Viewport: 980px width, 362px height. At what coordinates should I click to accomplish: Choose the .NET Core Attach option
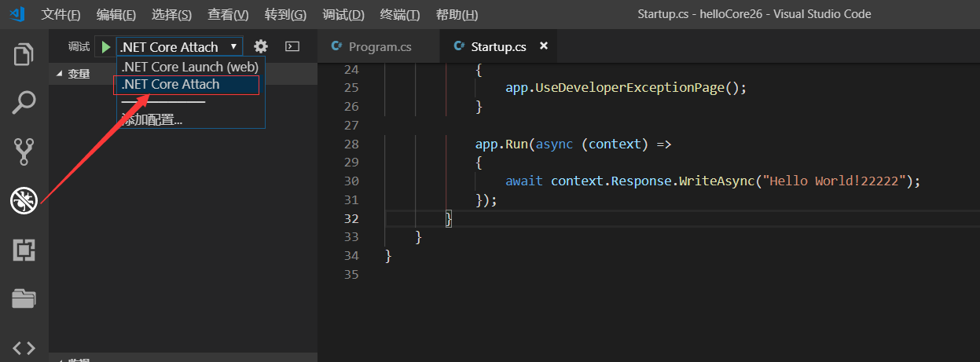click(171, 85)
